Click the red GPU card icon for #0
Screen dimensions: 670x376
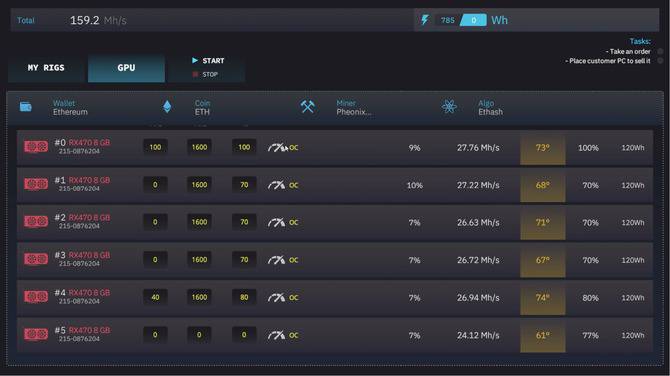click(36, 147)
